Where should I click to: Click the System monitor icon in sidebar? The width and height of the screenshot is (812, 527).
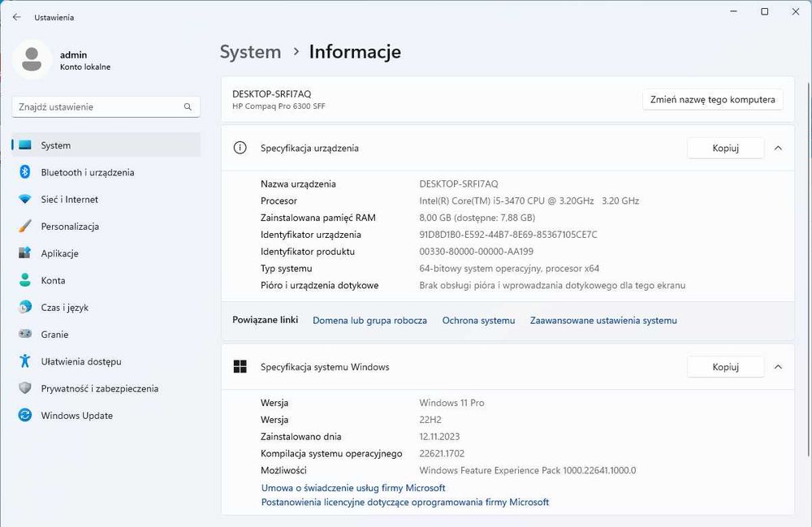[x=25, y=145]
